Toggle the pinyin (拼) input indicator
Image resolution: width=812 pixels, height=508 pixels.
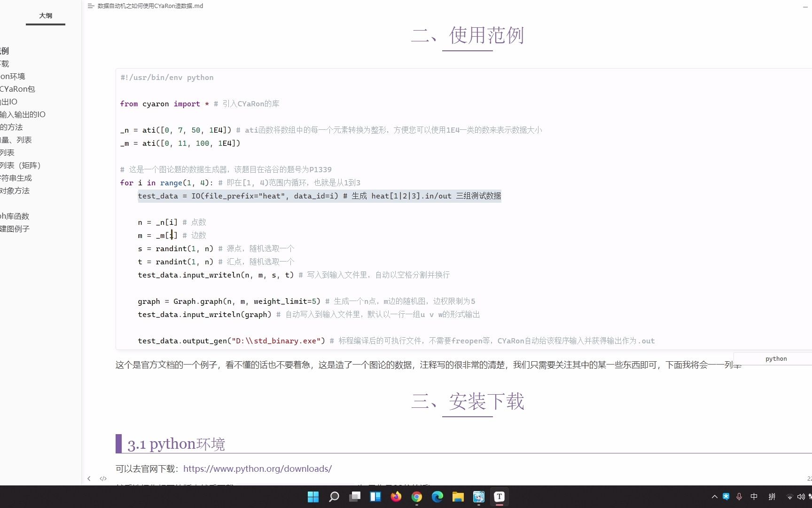coord(772,497)
